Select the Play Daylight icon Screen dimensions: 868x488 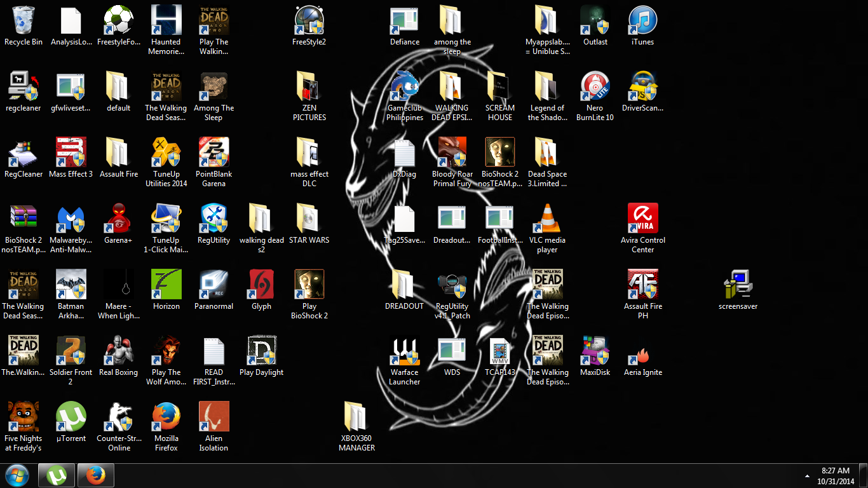(x=262, y=351)
